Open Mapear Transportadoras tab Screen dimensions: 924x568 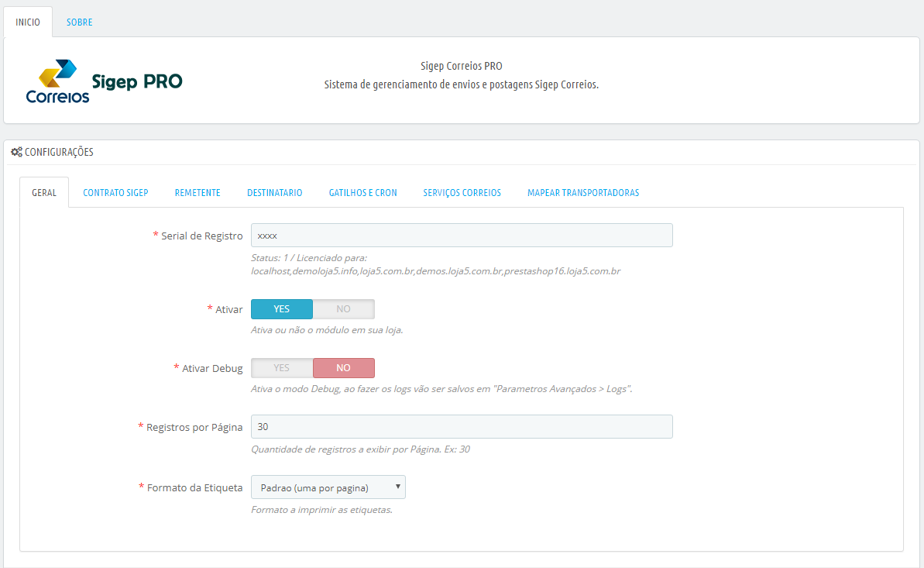point(583,193)
